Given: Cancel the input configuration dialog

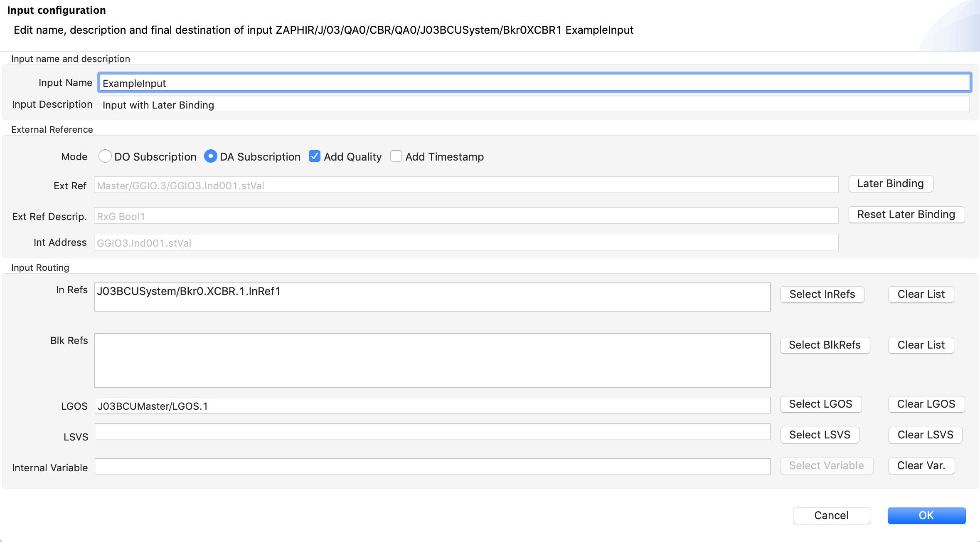Looking at the screenshot, I should [831, 516].
